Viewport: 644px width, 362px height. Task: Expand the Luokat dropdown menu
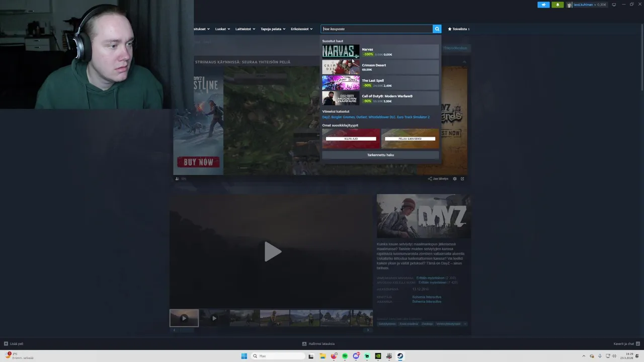222,29
